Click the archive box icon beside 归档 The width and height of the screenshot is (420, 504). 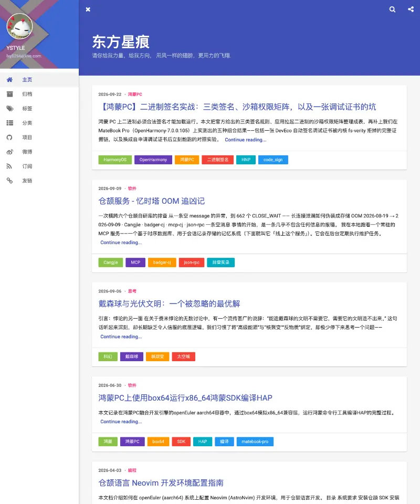click(9, 94)
